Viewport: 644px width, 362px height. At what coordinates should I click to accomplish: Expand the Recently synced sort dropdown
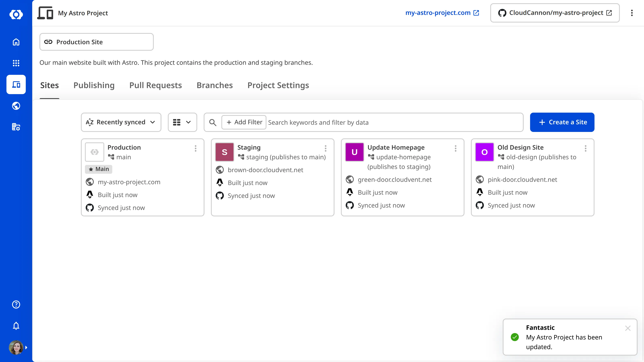pos(121,122)
